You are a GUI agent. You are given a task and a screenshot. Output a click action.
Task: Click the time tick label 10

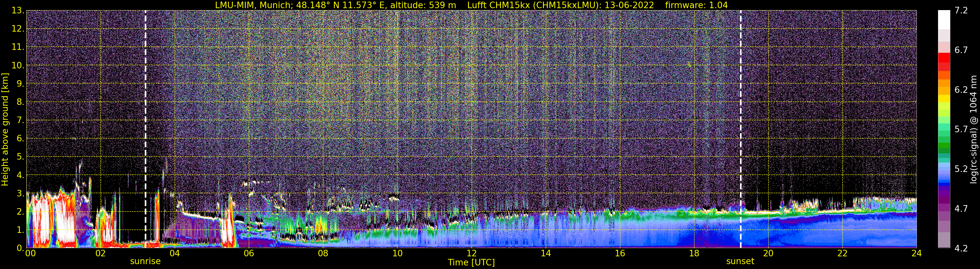tap(397, 253)
